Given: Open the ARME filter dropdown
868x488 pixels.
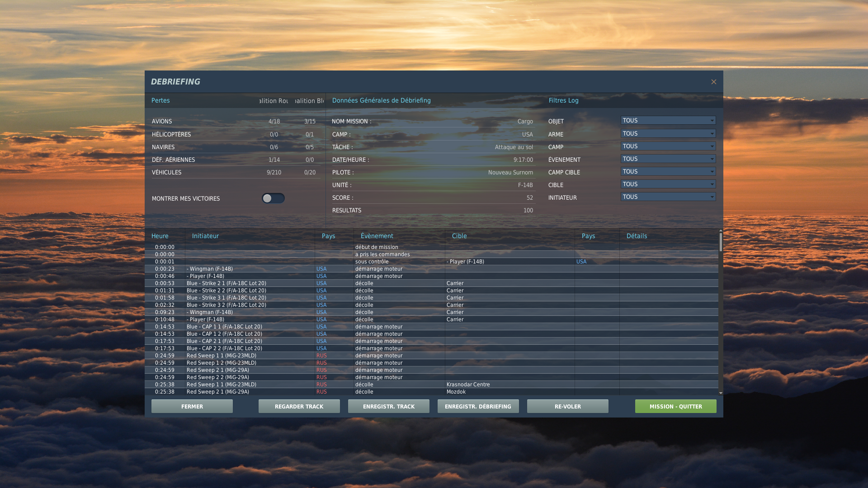Looking at the screenshot, I should pyautogui.click(x=668, y=134).
